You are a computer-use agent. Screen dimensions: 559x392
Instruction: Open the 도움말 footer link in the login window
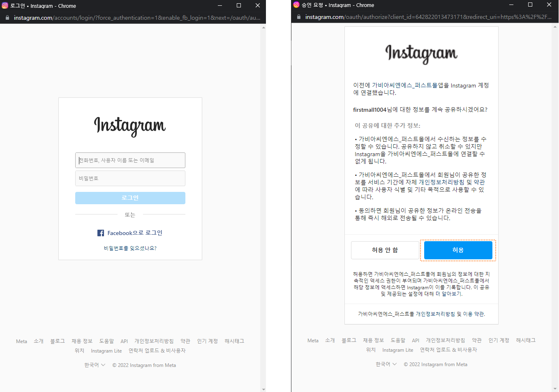[x=106, y=341]
